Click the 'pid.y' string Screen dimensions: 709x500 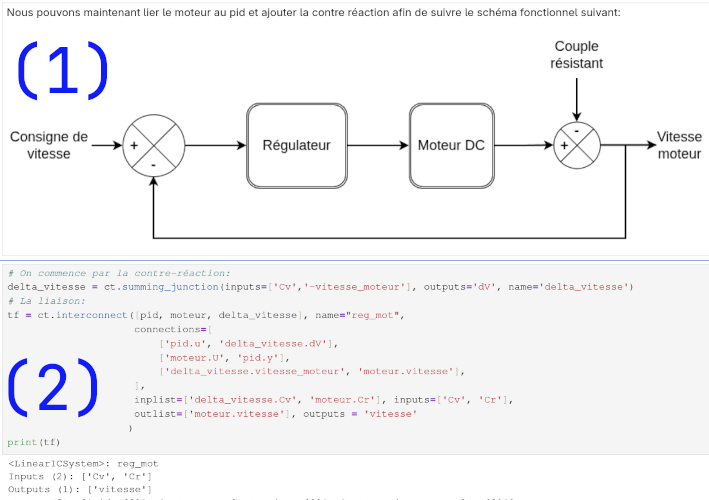[x=258, y=358]
